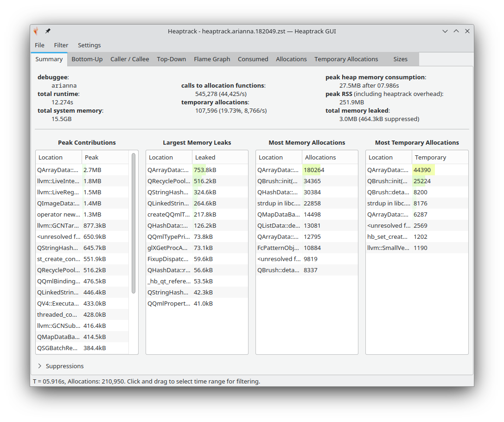Click the pin window icon
504x422 pixels.
coord(48,31)
